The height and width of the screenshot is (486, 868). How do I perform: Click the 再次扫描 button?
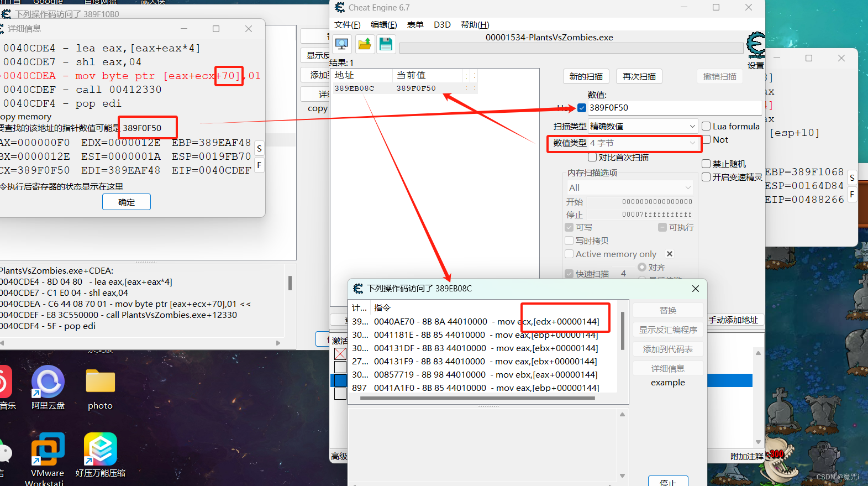point(639,77)
